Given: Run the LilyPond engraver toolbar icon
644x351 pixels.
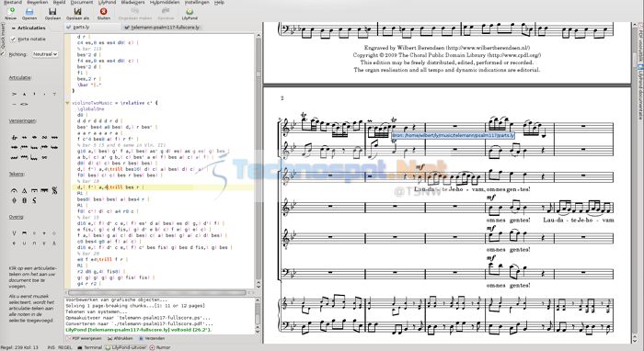Looking at the screenshot, I should pos(190,13).
